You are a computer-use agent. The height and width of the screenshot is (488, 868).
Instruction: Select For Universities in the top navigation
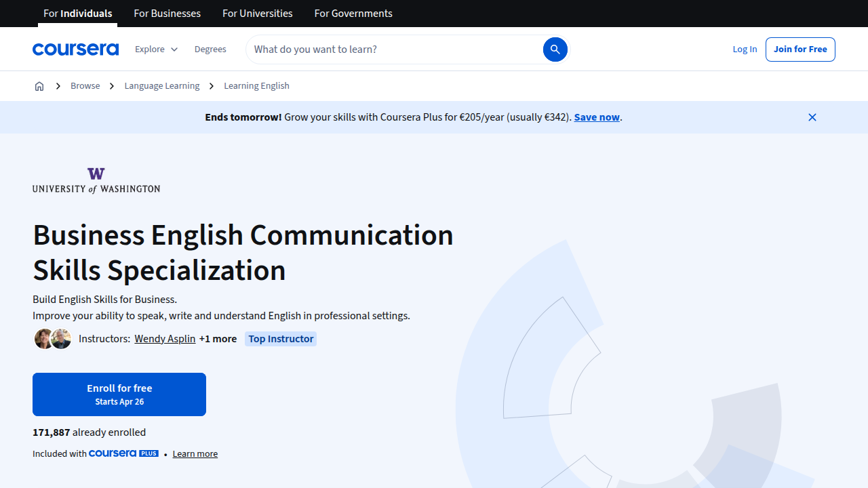click(257, 13)
